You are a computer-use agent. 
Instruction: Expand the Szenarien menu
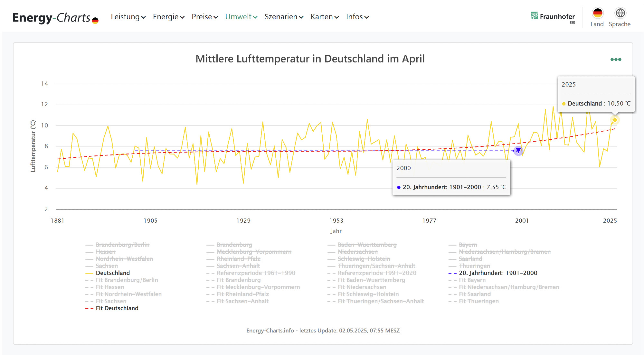click(284, 17)
